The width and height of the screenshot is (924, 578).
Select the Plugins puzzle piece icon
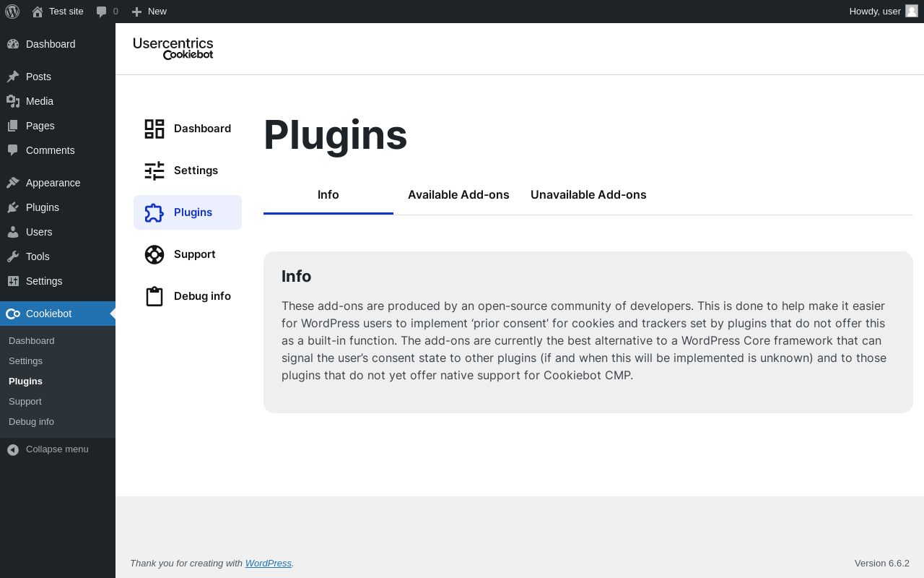point(154,212)
